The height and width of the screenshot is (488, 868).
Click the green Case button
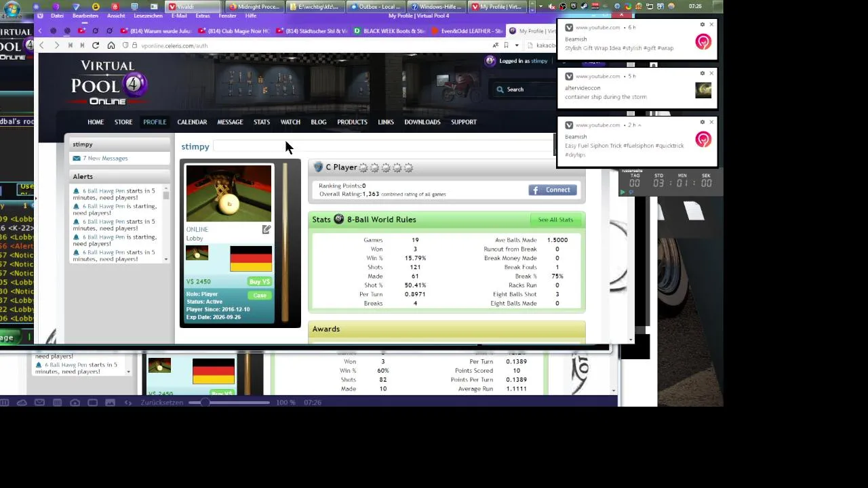[x=259, y=296]
